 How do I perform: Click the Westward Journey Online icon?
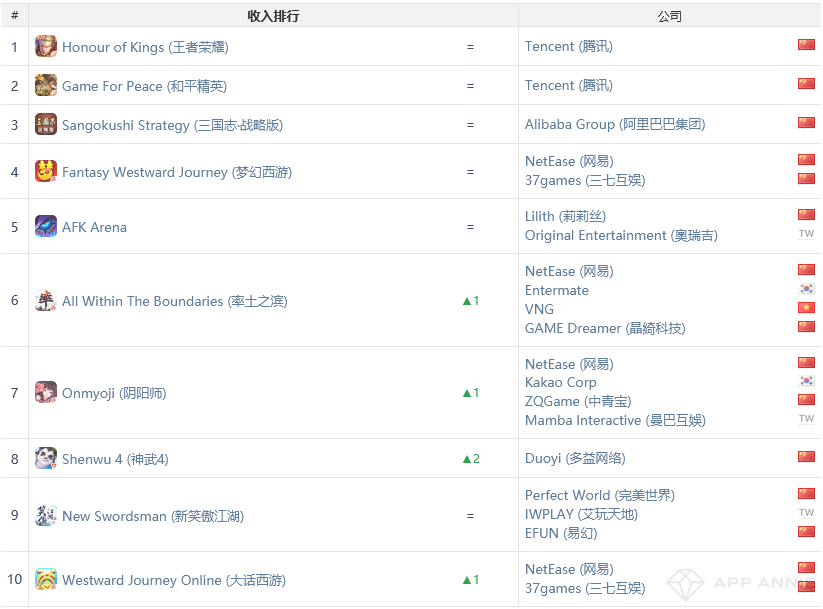pos(46,580)
